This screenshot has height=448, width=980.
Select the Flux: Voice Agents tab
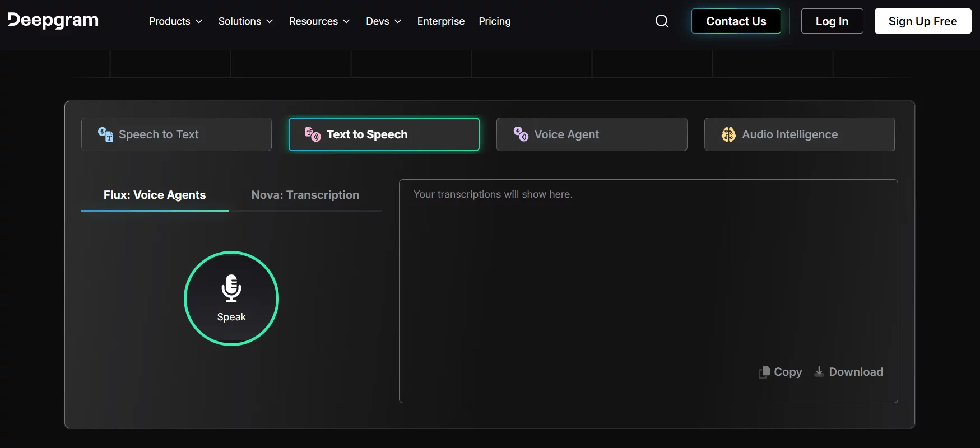click(x=155, y=195)
